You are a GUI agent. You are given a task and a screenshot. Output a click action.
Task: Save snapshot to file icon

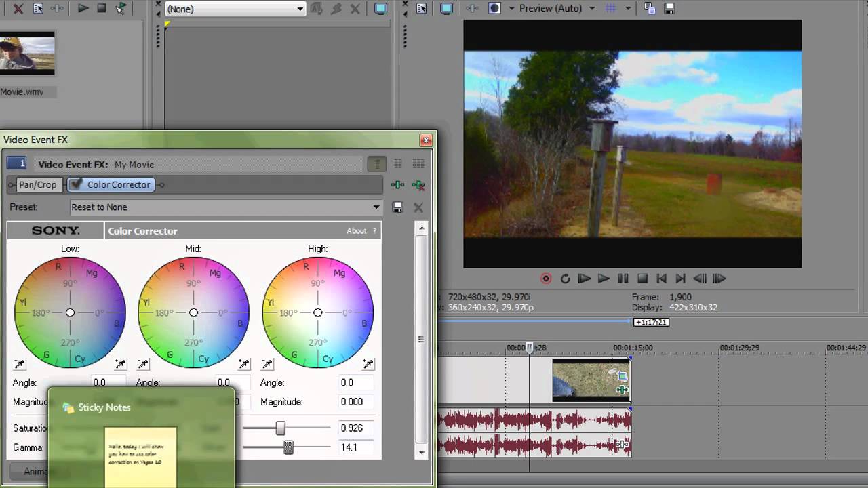point(669,9)
